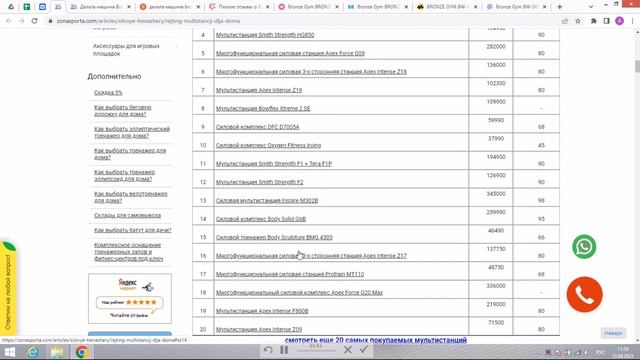640x360 pixels.
Task: Open the Apex Intense Z18 station link
Action: pos(311,72)
